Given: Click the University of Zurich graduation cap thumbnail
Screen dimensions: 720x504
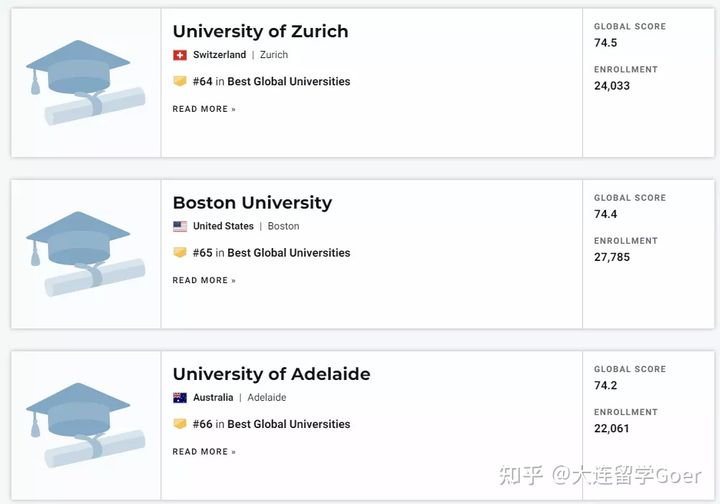Looking at the screenshot, I should pos(85,83).
